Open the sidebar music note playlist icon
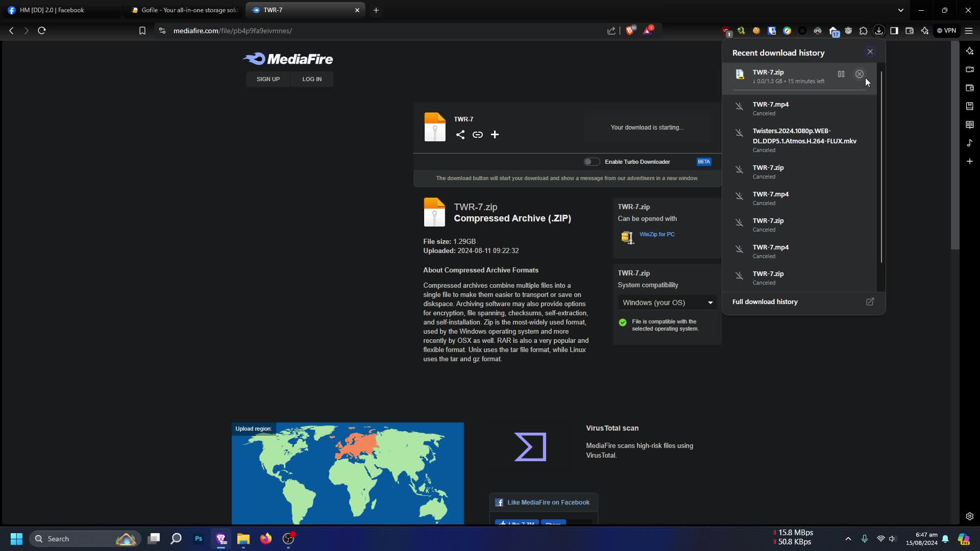Image resolution: width=980 pixels, height=551 pixels. pyautogui.click(x=970, y=143)
